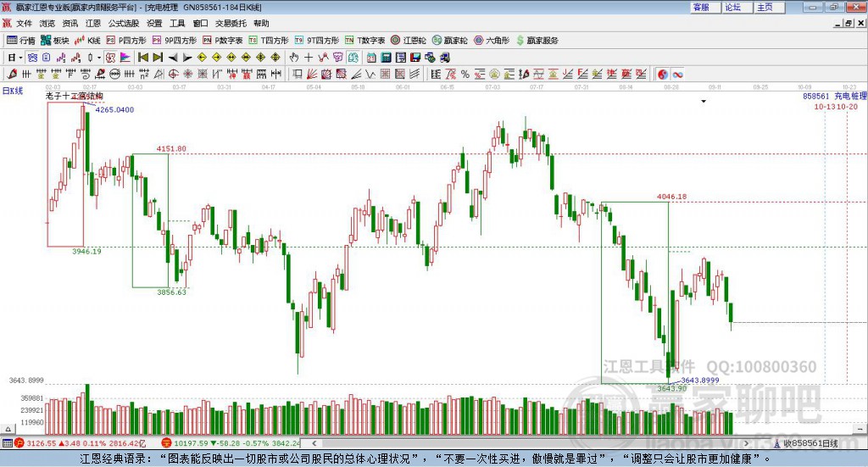
Task: Open the 赢家轮 wheel tool
Action: coord(449,41)
